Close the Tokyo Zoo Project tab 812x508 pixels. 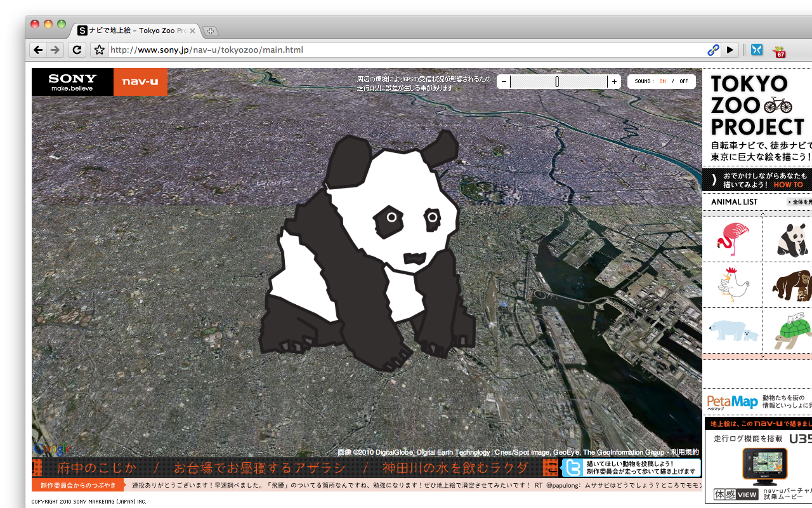[192, 30]
